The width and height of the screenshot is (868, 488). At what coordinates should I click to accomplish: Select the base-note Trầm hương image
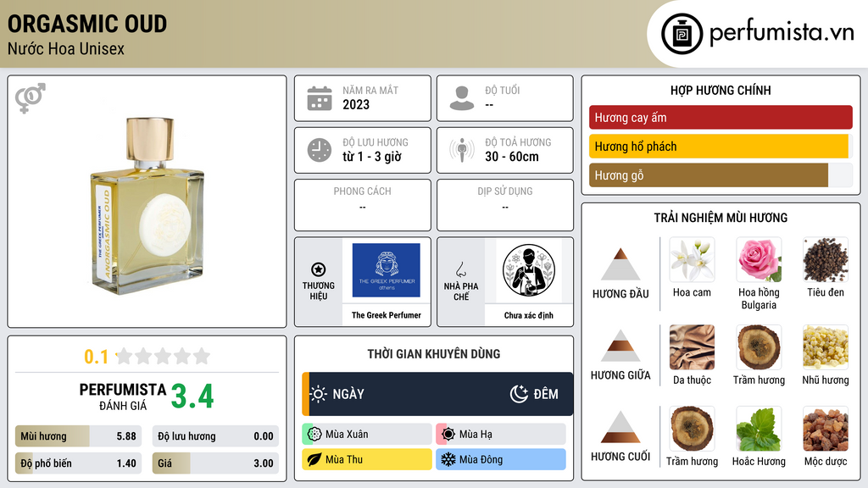pyautogui.click(x=692, y=429)
